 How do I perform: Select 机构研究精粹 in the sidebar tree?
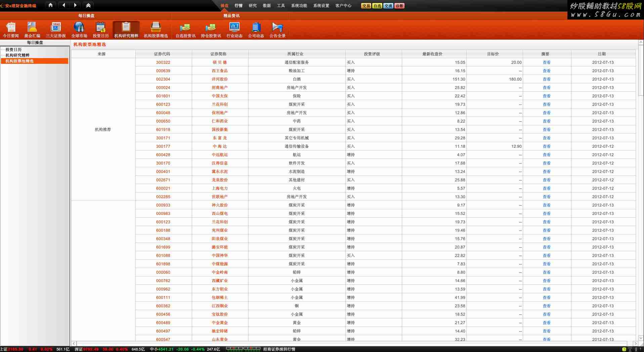(17, 55)
